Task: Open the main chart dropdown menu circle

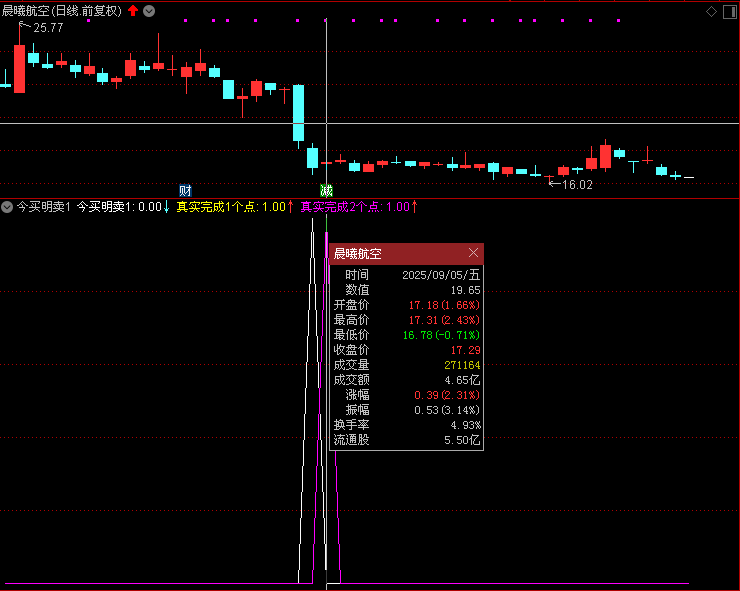Action: 149,11
